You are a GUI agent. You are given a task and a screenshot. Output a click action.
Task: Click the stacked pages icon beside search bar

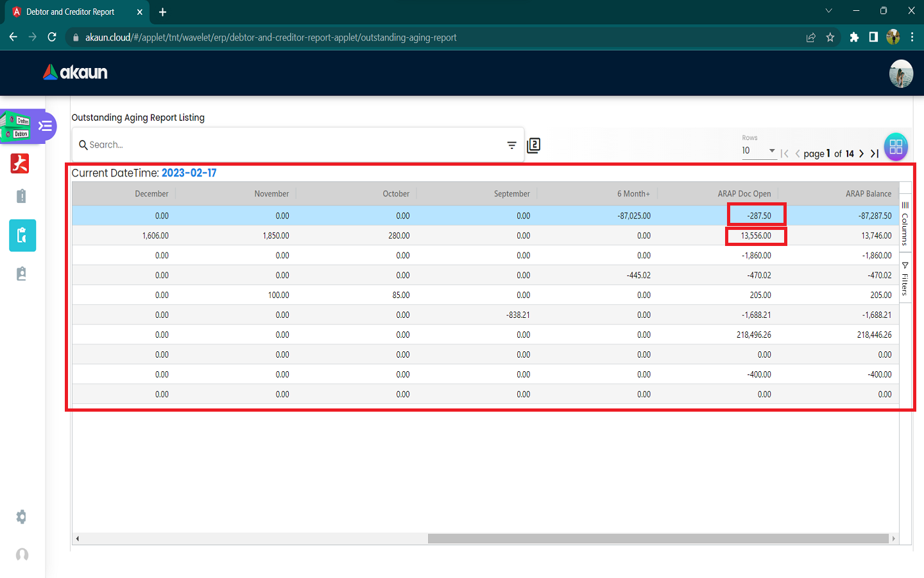533,146
